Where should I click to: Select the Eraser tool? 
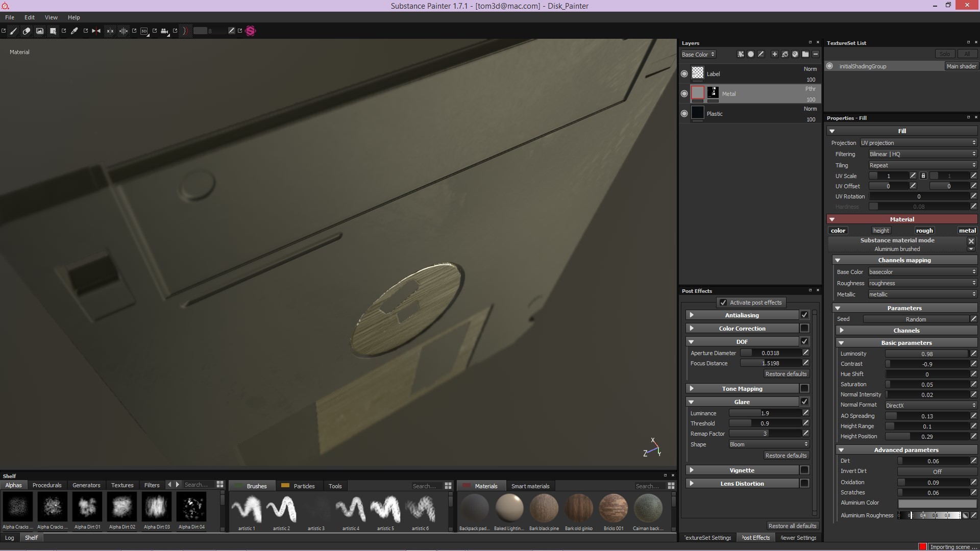click(26, 31)
